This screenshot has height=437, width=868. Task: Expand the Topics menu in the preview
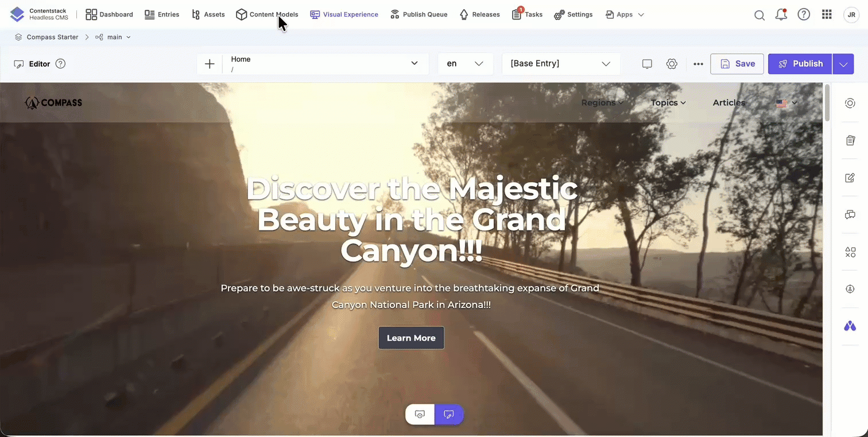coord(668,103)
